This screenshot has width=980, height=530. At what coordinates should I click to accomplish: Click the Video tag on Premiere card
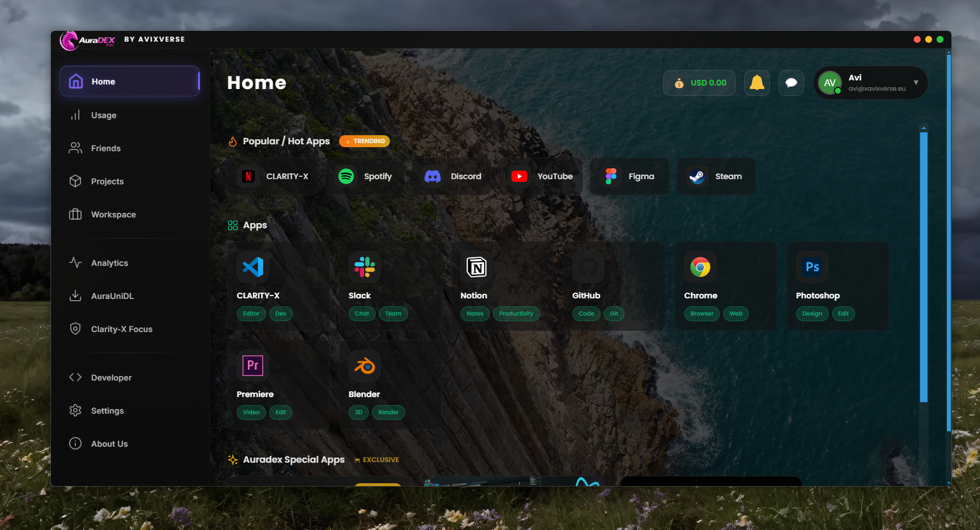pyautogui.click(x=251, y=412)
